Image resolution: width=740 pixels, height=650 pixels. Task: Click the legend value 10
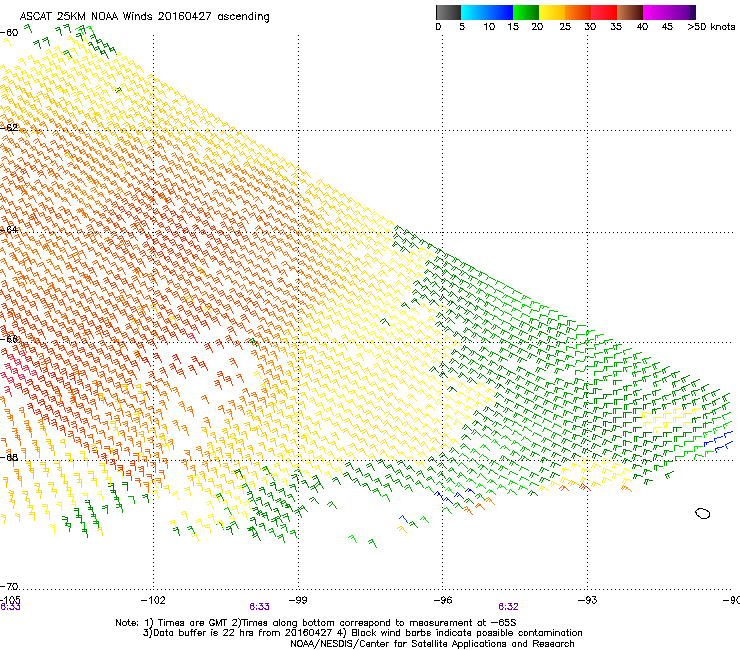click(489, 26)
